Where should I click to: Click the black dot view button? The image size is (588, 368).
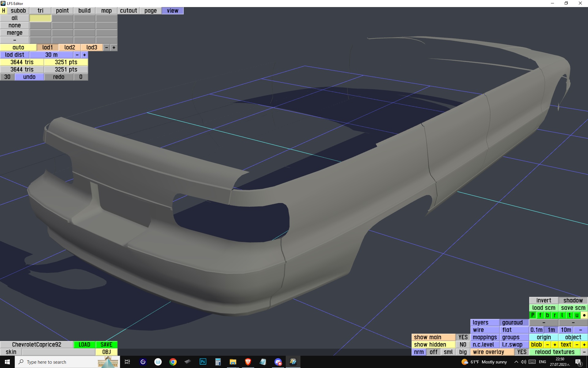[x=584, y=315]
